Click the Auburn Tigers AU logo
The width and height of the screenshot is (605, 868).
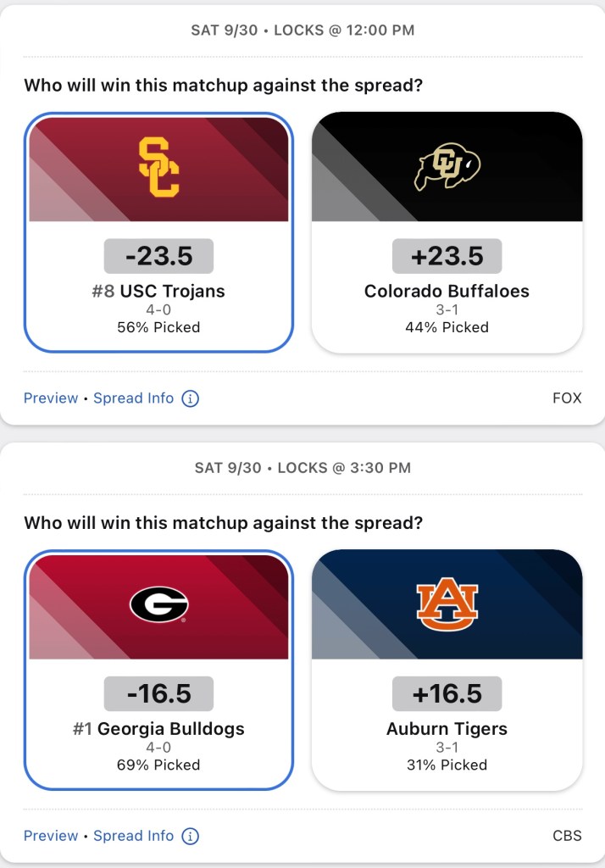pyautogui.click(x=447, y=604)
